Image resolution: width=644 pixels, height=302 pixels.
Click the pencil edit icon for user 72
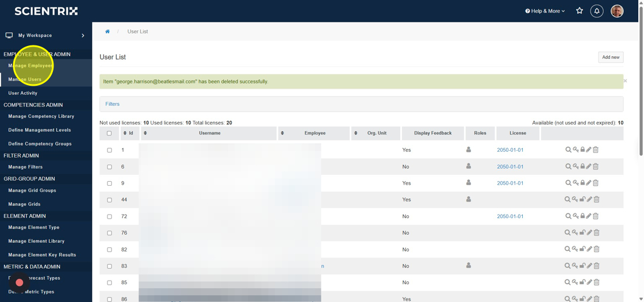tap(589, 216)
